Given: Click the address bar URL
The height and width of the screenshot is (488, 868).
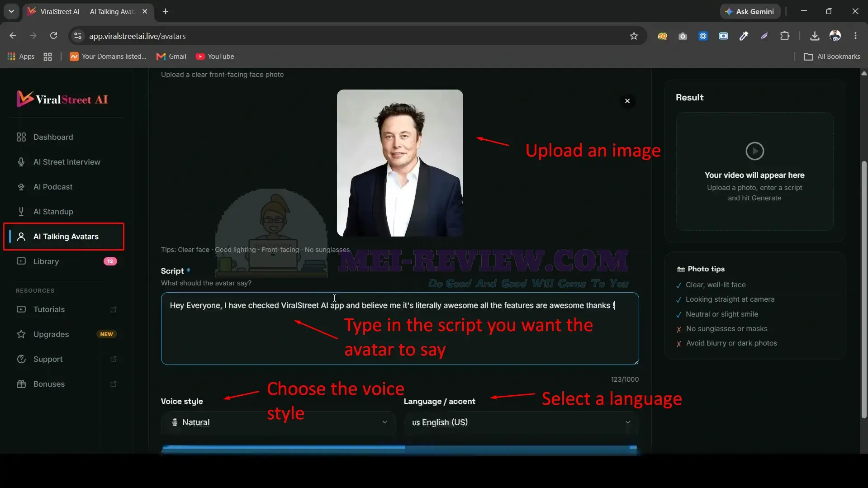Looking at the screenshot, I should click(137, 36).
